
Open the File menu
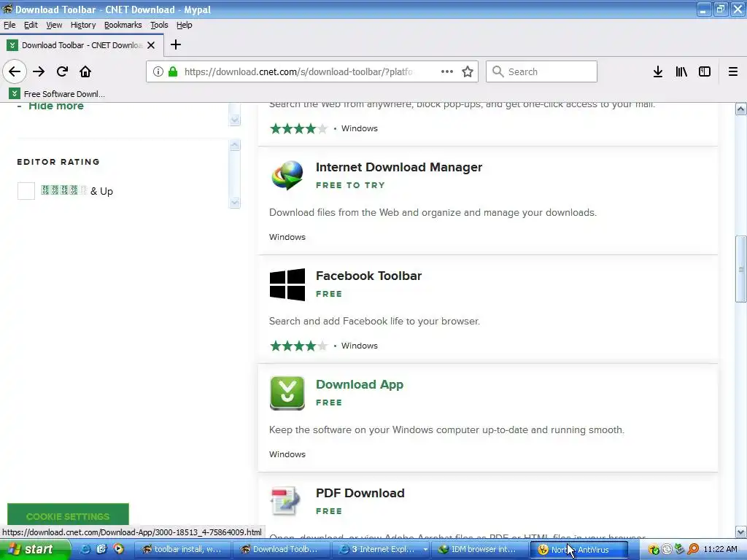[x=9, y=25]
